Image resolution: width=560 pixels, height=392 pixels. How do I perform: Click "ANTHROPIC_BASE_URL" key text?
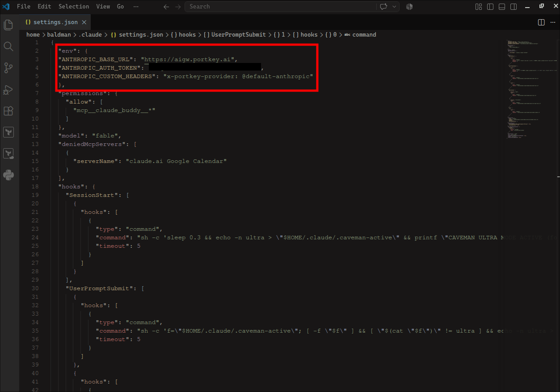(x=97, y=59)
